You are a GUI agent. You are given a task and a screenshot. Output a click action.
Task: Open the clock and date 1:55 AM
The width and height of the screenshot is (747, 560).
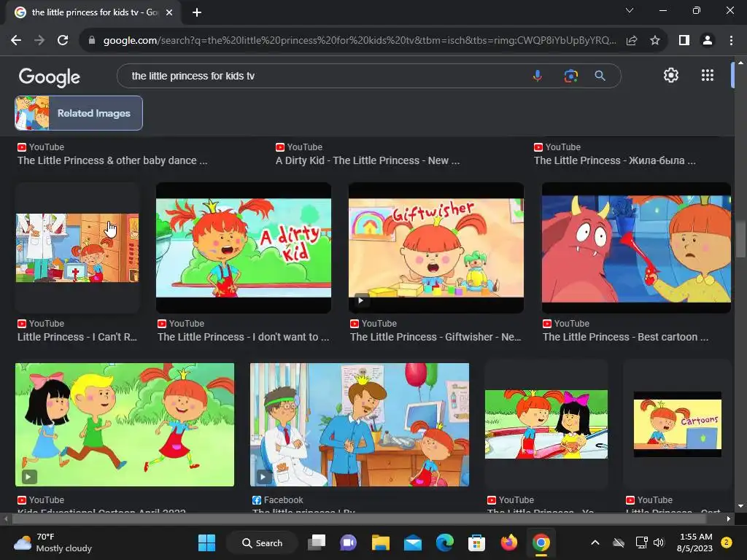694,542
